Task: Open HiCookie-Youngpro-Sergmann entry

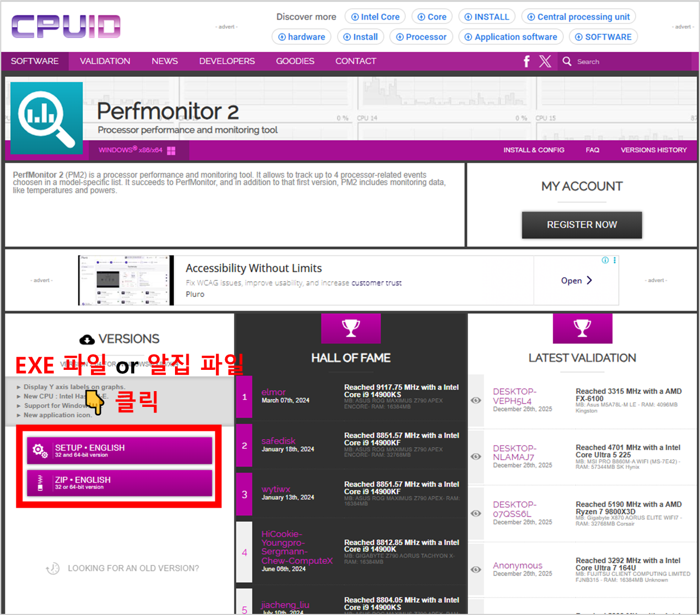Action: [x=297, y=547]
